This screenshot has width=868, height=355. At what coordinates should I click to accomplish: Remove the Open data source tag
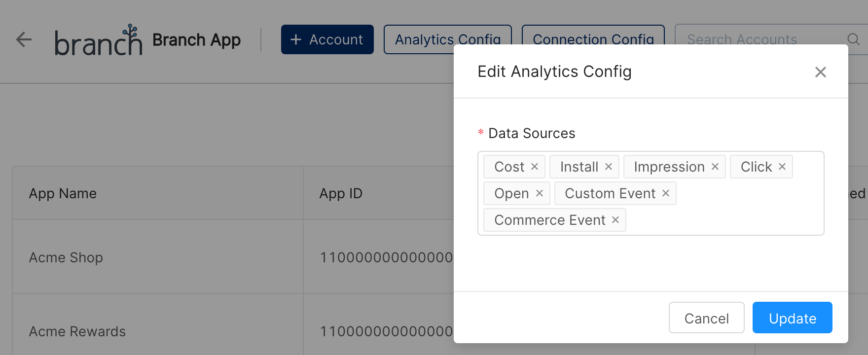(x=540, y=193)
